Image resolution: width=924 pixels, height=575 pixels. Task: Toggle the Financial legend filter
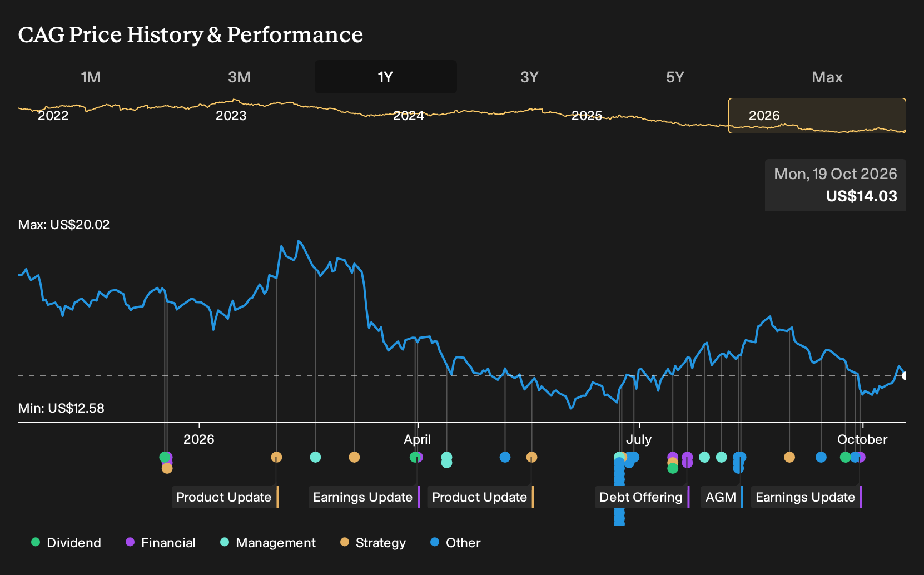coord(160,542)
